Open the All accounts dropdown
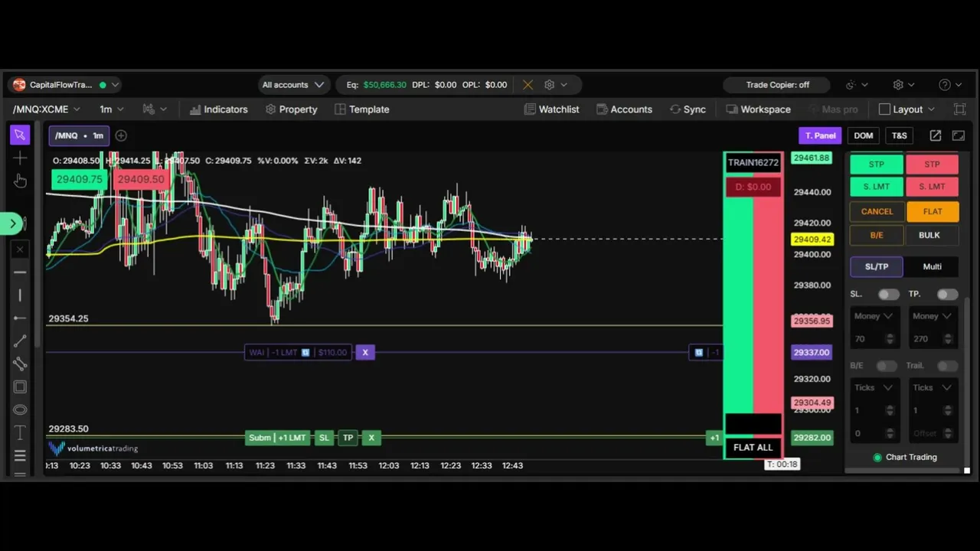Viewport: 980px width, 551px height. tap(292, 85)
